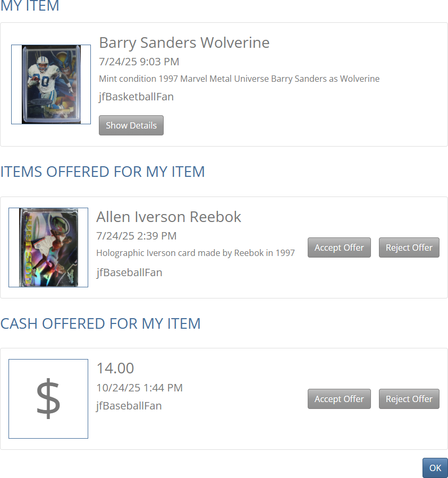Reject the 14.00 cash offer
The width and height of the screenshot is (448, 478).
coord(409,399)
